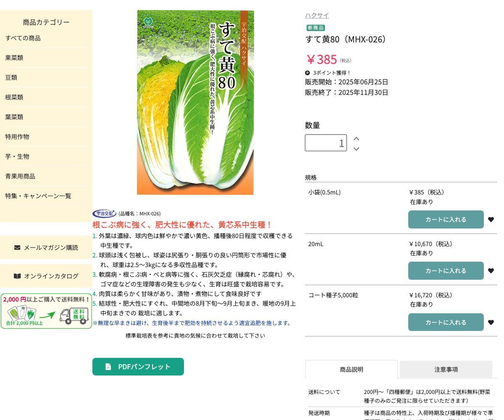
Task: Click heart icon for the 20mL size
Action: click(x=491, y=271)
